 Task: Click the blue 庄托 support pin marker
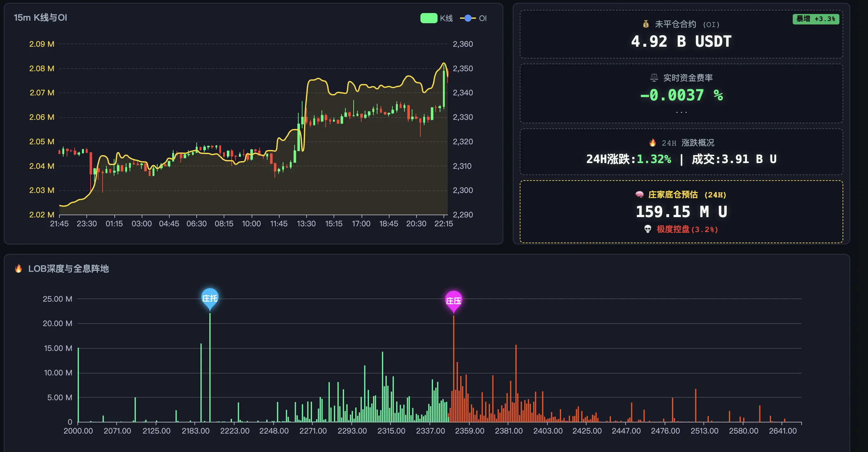(x=210, y=298)
